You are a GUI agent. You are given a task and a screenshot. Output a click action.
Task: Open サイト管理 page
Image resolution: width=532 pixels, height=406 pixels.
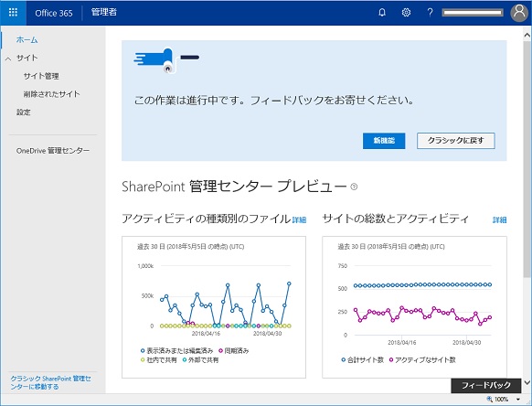point(41,76)
